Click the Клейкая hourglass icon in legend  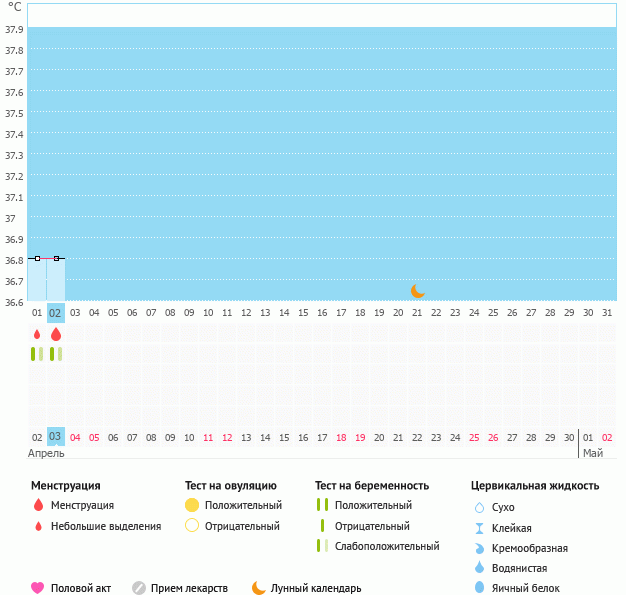479,528
